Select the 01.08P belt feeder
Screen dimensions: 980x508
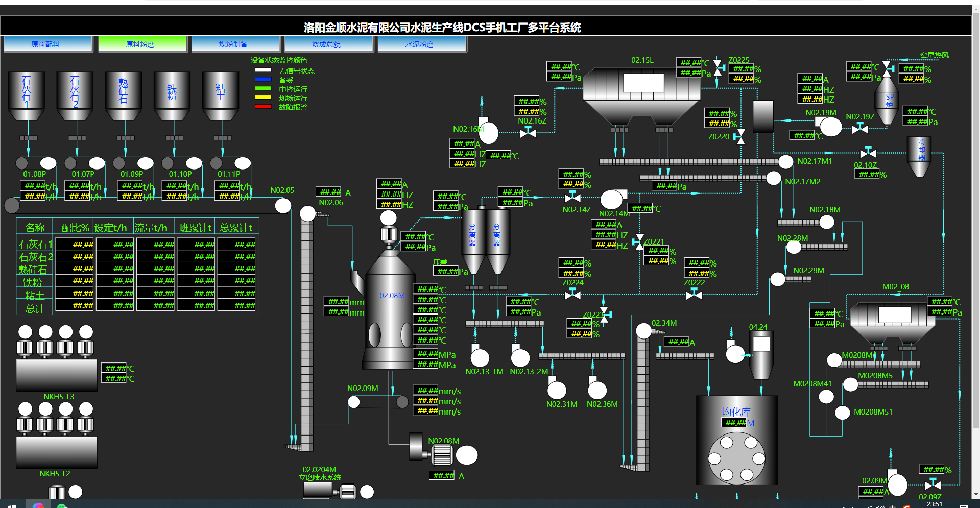(x=36, y=163)
